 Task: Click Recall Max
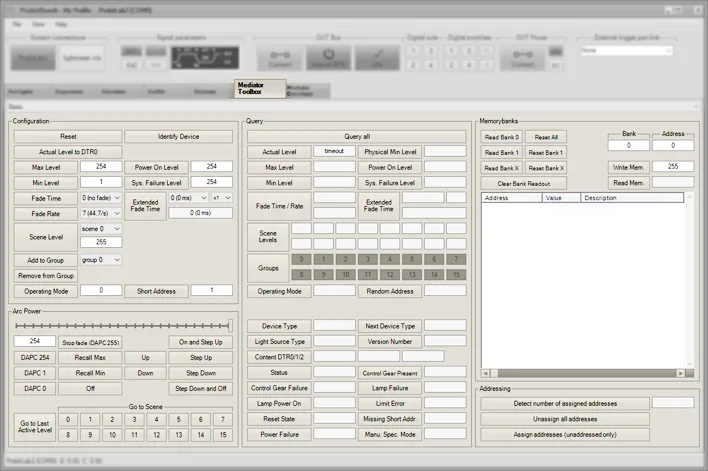[x=90, y=358]
